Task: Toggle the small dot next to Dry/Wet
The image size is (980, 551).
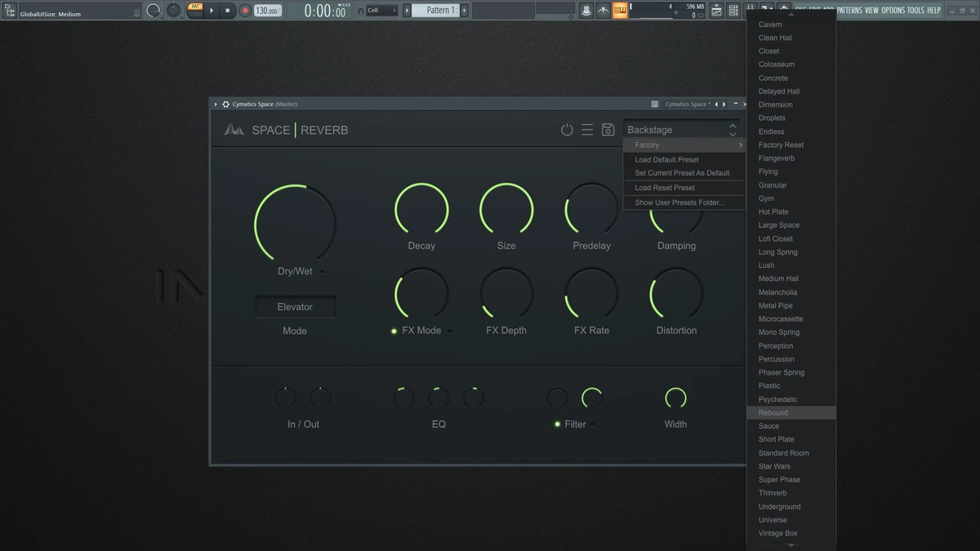Action: tap(322, 271)
